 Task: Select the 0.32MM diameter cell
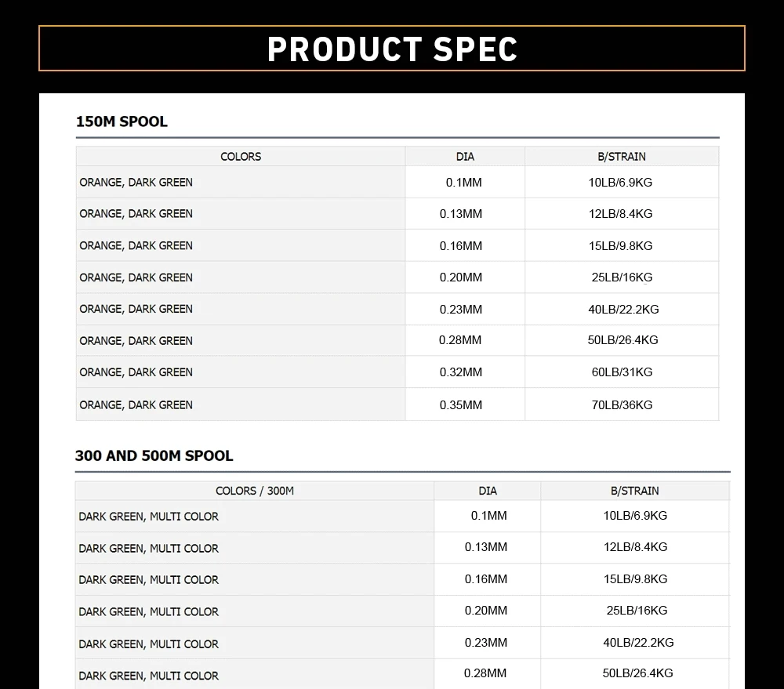click(x=461, y=372)
